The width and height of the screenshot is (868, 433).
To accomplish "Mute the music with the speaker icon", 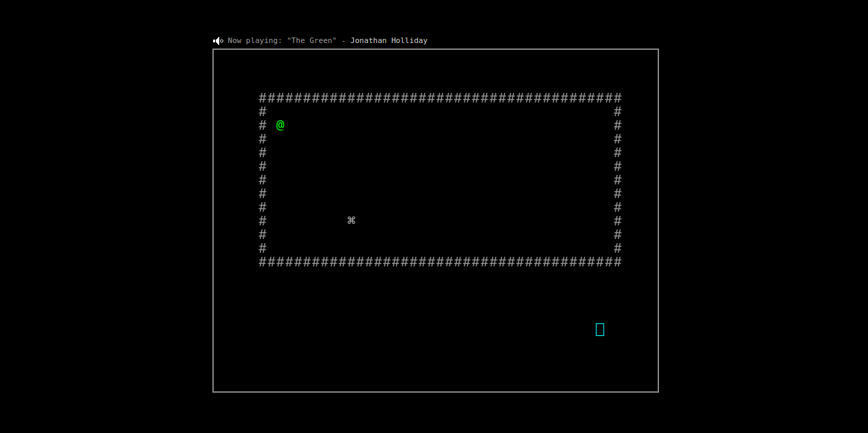I will (218, 41).
